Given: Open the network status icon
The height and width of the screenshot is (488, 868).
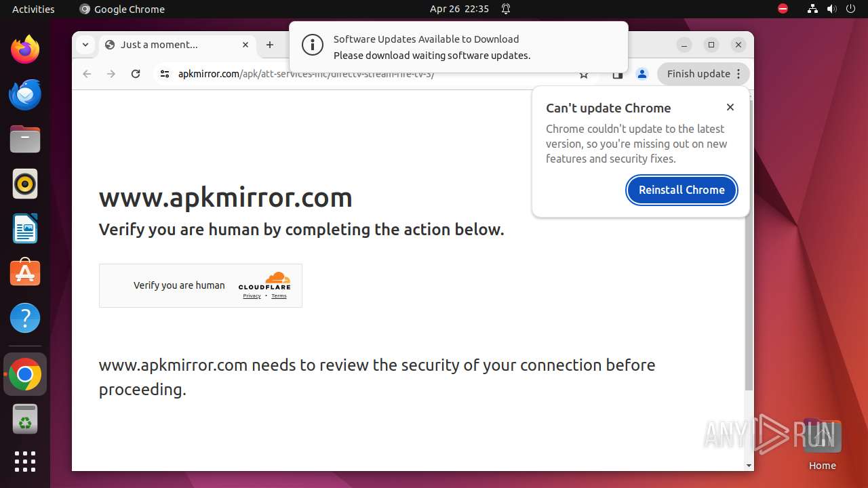Looking at the screenshot, I should pyautogui.click(x=812, y=9).
